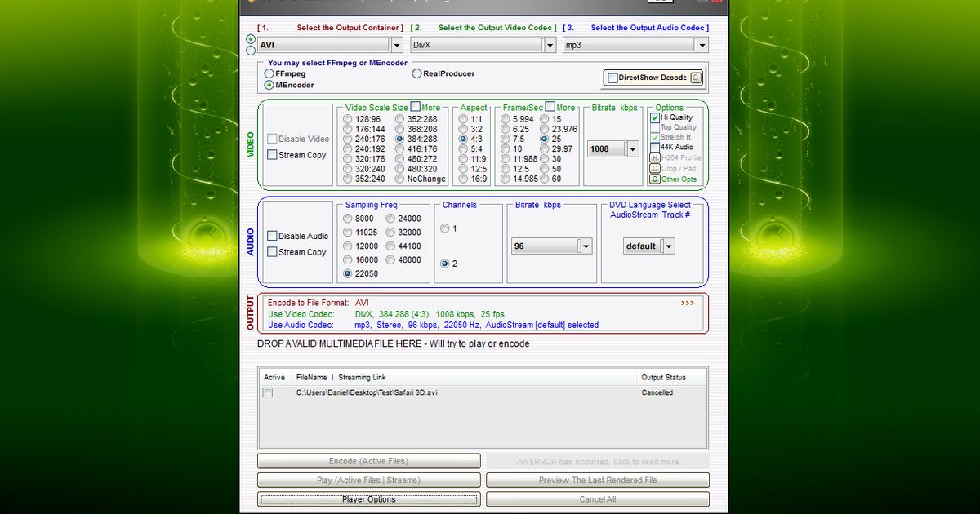Click the >>> arrows in Output panel
The width and height of the screenshot is (980, 514).
tap(687, 303)
